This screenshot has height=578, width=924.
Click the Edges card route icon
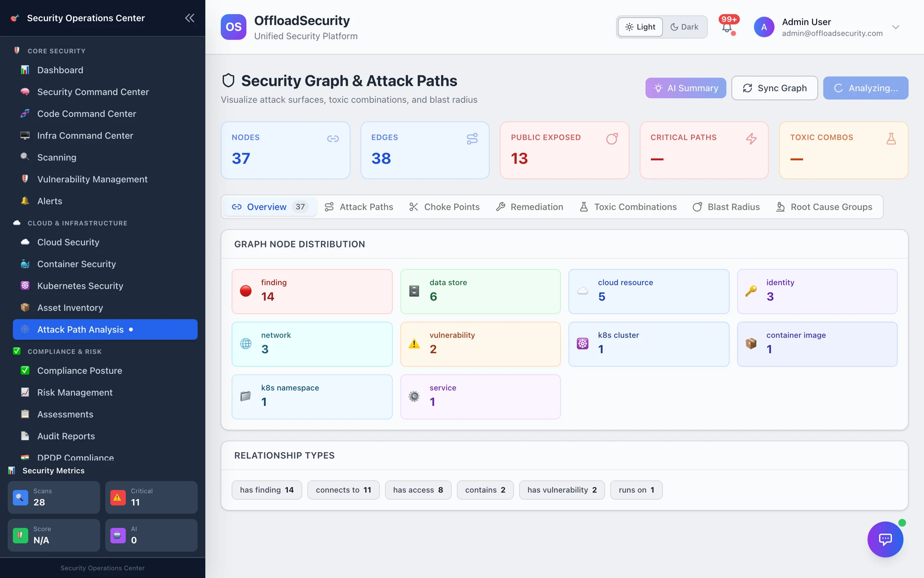472,139
